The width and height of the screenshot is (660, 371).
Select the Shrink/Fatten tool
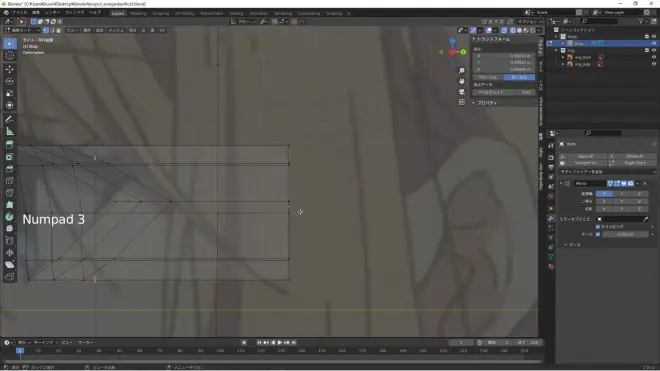coord(10,253)
